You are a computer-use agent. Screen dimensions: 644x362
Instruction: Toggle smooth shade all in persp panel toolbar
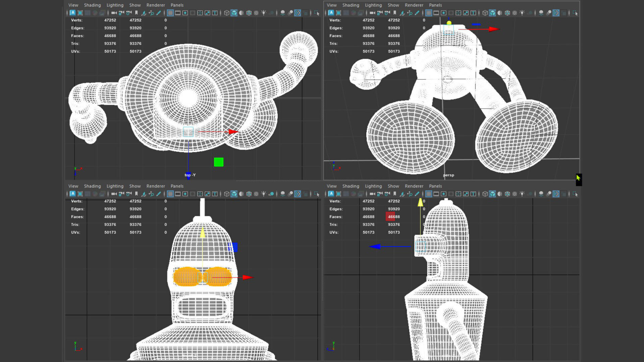click(x=492, y=13)
